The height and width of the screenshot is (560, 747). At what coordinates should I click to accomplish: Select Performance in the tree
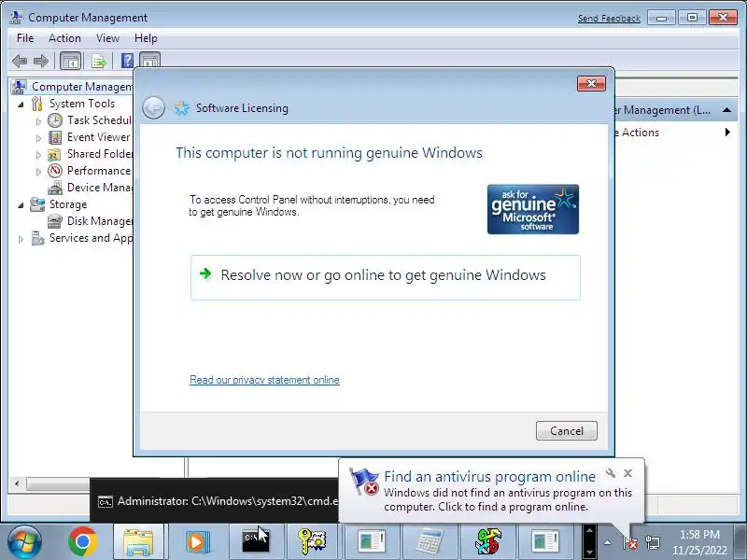(99, 171)
